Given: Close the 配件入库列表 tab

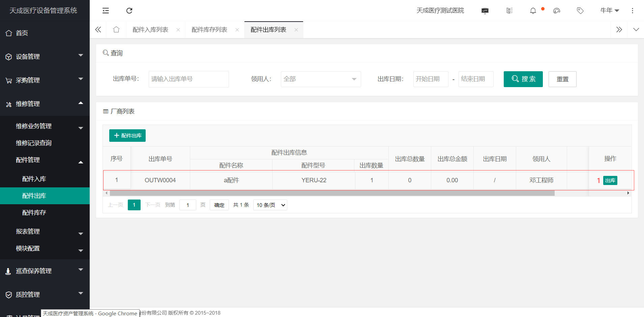Looking at the screenshot, I should pos(178,30).
